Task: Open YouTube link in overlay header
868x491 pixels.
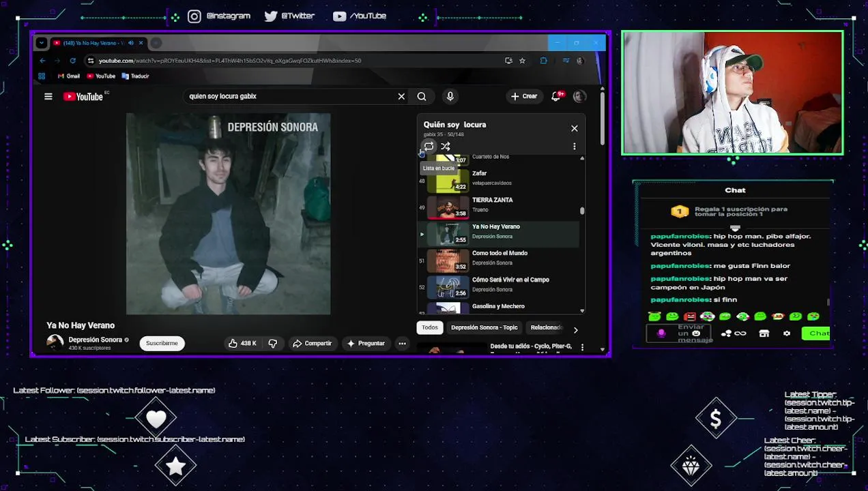Action: pyautogui.click(x=360, y=16)
